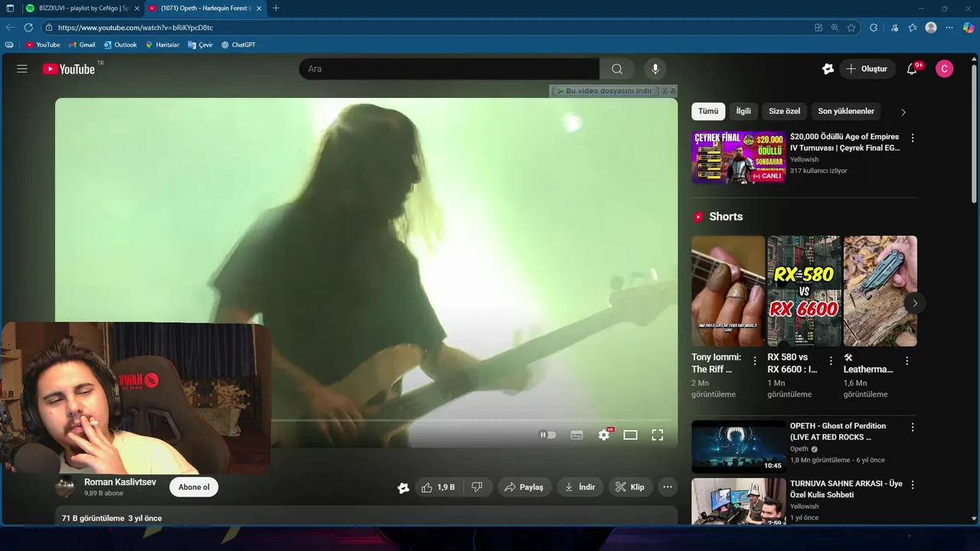Enter fullscreen mode
The width and height of the screenshot is (980, 551).
657,435
